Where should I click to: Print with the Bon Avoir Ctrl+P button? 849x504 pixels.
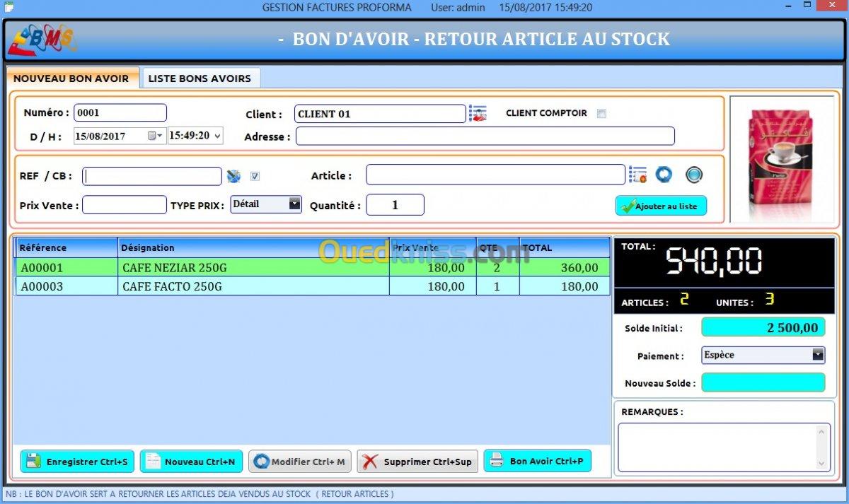538,461
